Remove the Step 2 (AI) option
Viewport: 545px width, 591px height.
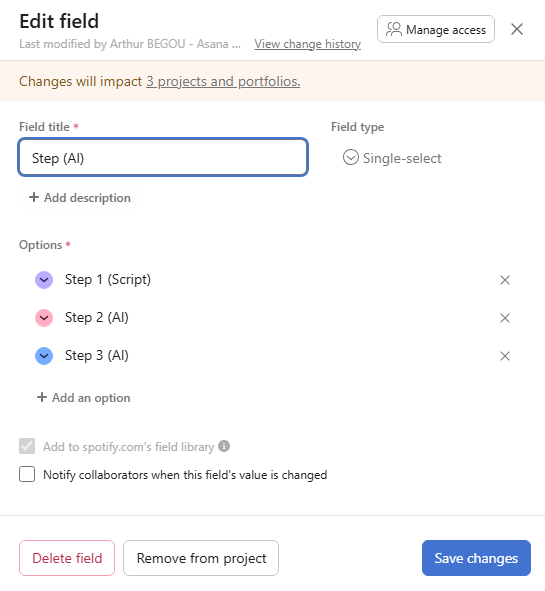(x=505, y=318)
